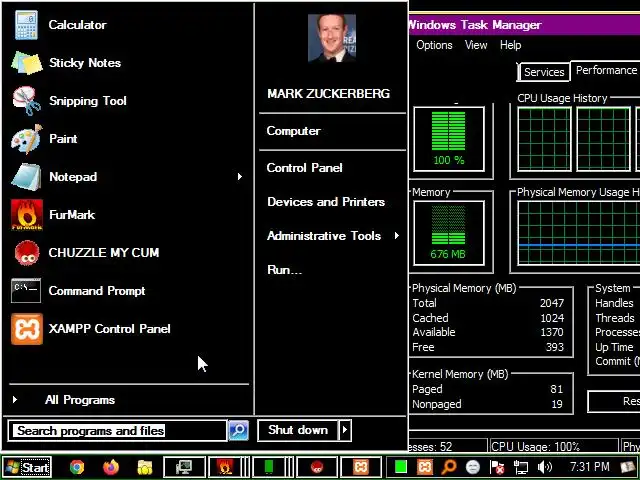
Task: Open the Run... dialog
Action: 284,270
